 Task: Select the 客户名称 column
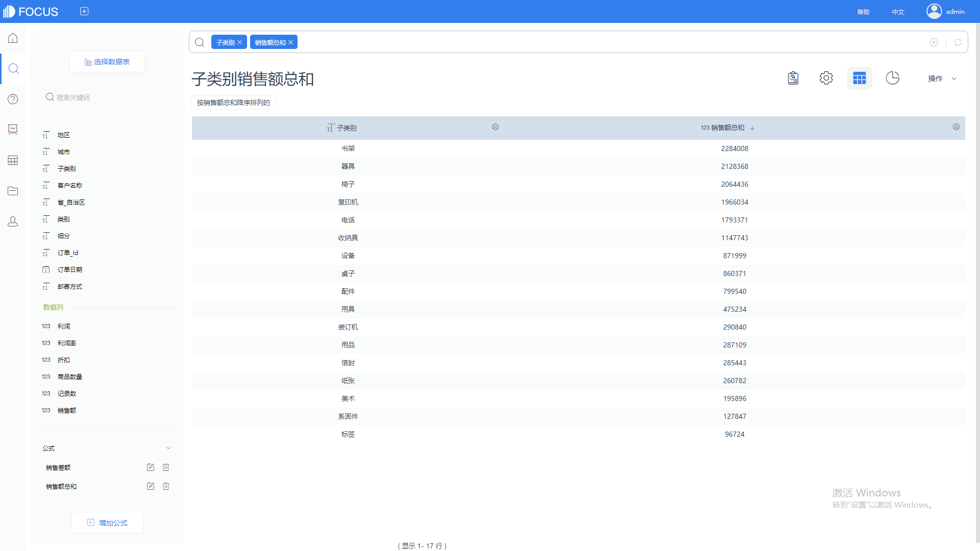pyautogui.click(x=69, y=186)
